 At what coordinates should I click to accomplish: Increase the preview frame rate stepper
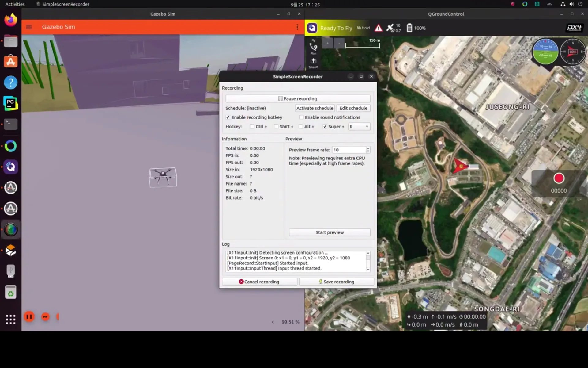tap(368, 148)
